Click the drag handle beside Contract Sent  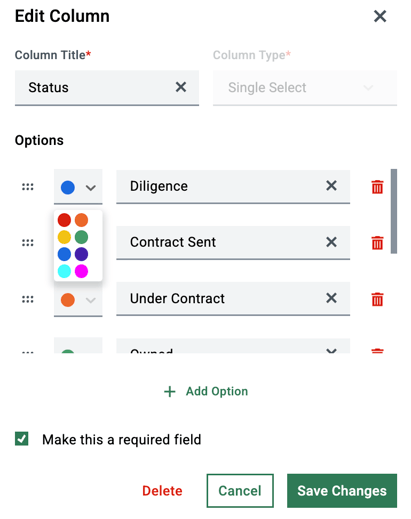point(28,243)
